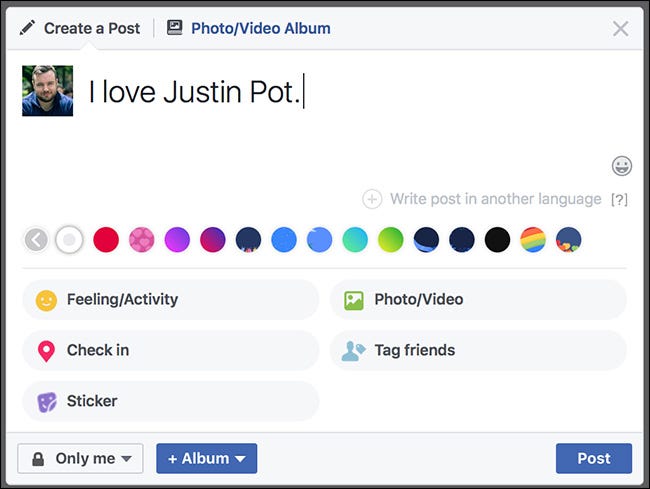Select the solid black background swatch
The width and height of the screenshot is (650, 489).
click(x=497, y=240)
